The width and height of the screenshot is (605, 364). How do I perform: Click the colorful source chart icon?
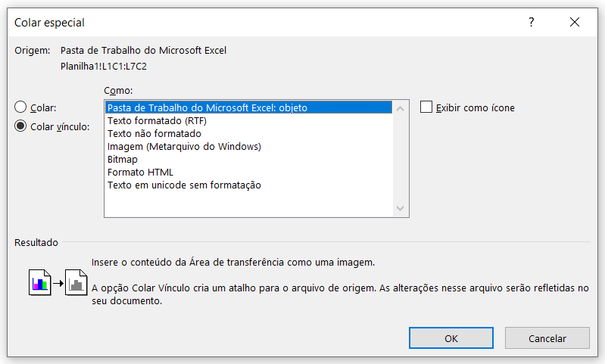[x=39, y=282]
